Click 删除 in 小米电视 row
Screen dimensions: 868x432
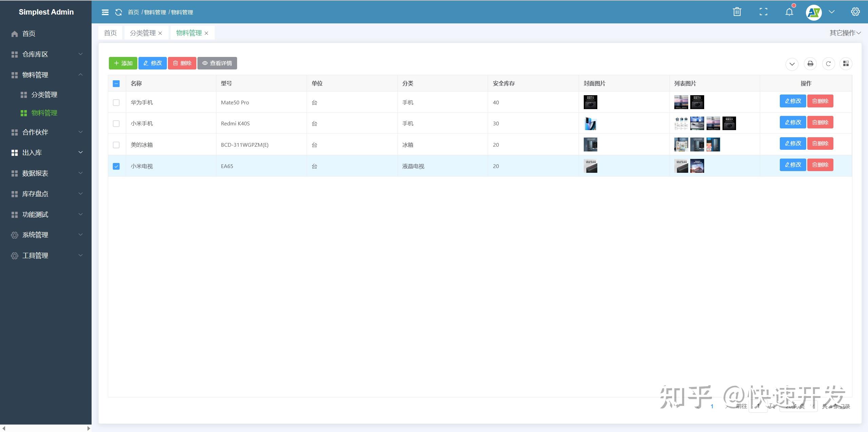(x=820, y=165)
